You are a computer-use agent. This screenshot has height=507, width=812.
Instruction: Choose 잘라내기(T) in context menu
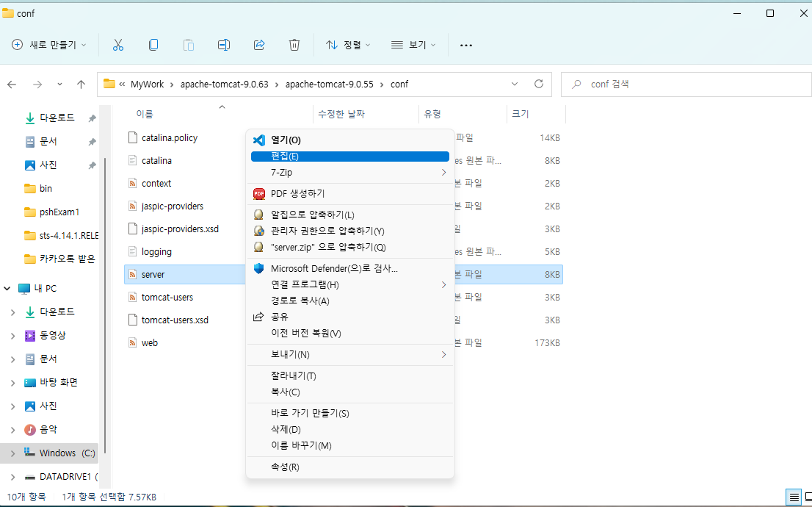(x=349, y=376)
